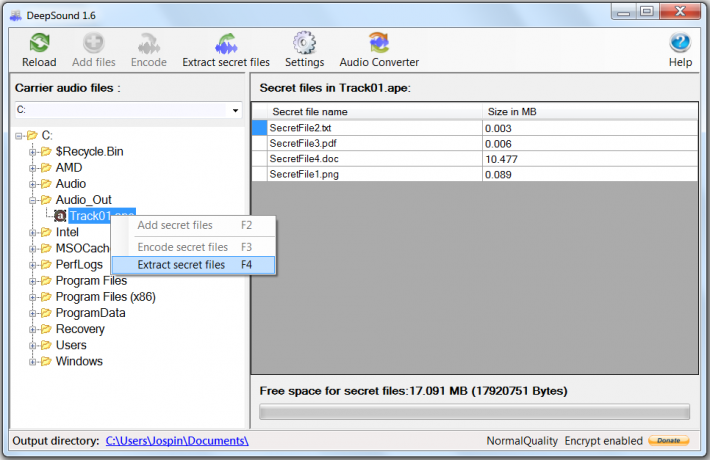Expand the Recovery tree node
The height and width of the screenshot is (460, 710).
tap(33, 329)
